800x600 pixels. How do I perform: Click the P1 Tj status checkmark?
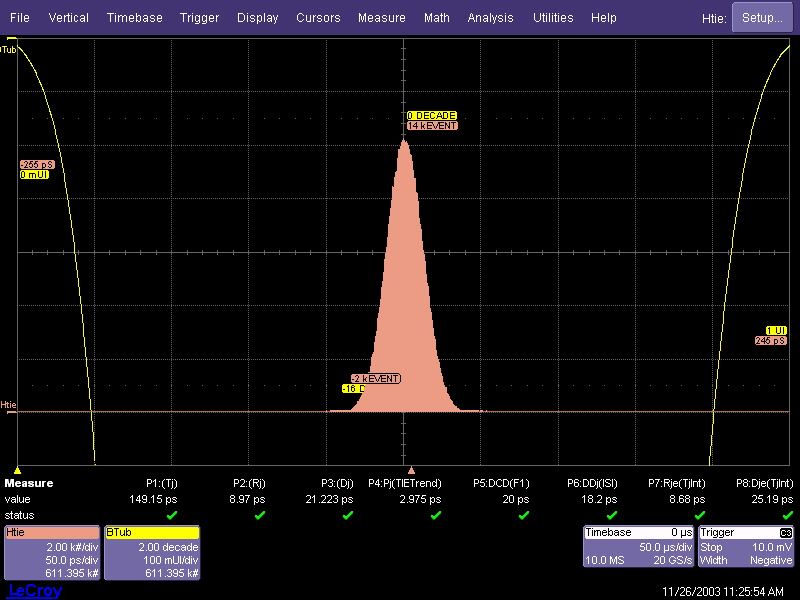(x=172, y=515)
